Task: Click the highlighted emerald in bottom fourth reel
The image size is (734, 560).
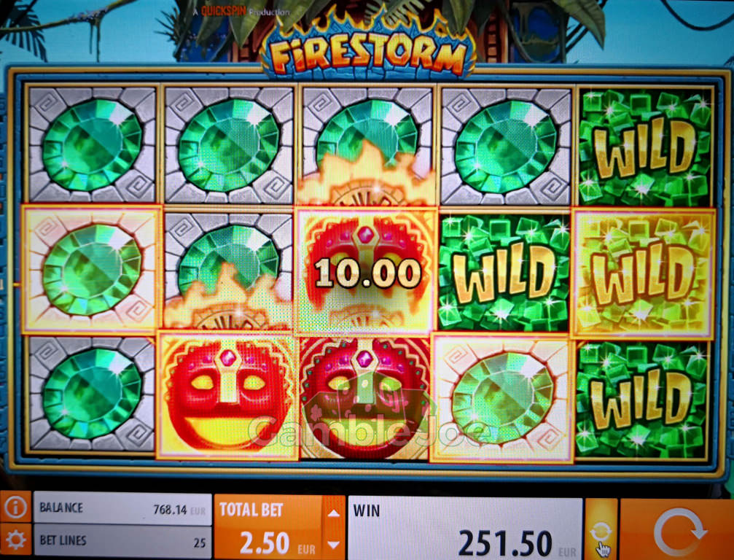Action: tap(503, 398)
